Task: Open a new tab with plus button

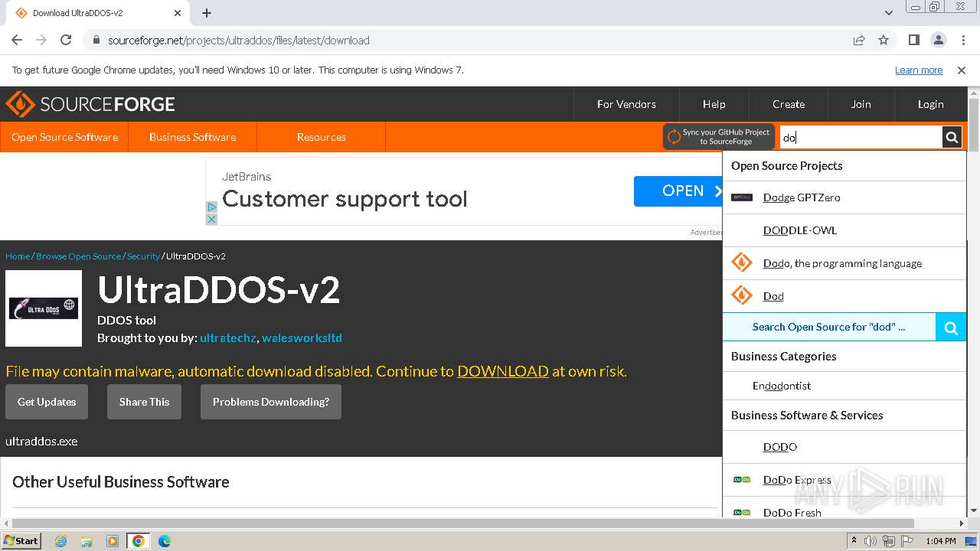Action: [207, 13]
